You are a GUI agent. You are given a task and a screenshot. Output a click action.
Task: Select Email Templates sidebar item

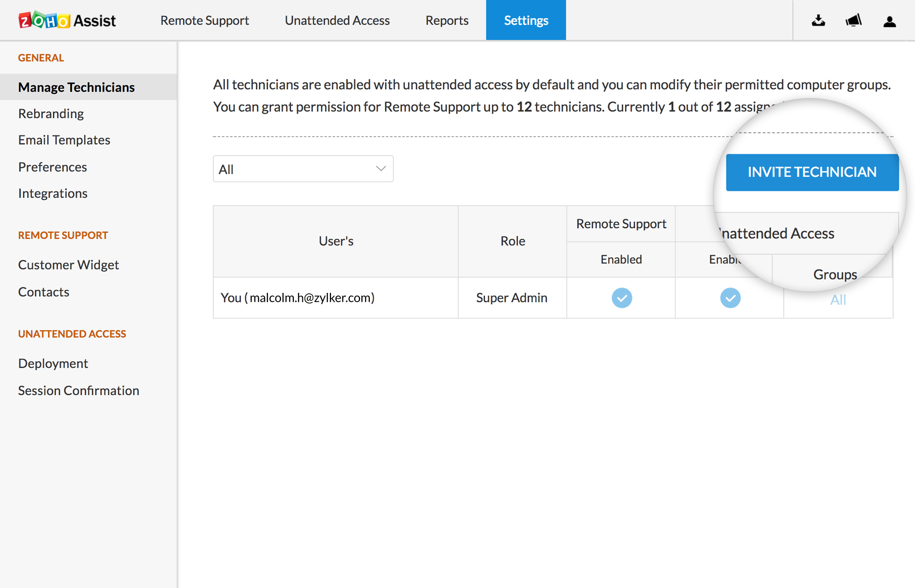click(64, 140)
